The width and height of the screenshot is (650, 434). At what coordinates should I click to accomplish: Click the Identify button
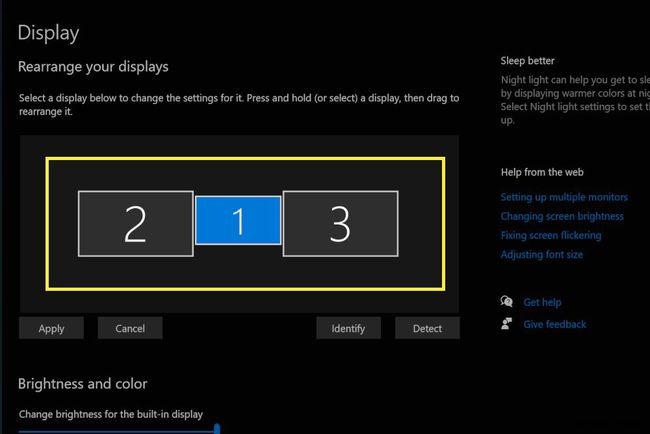point(348,328)
